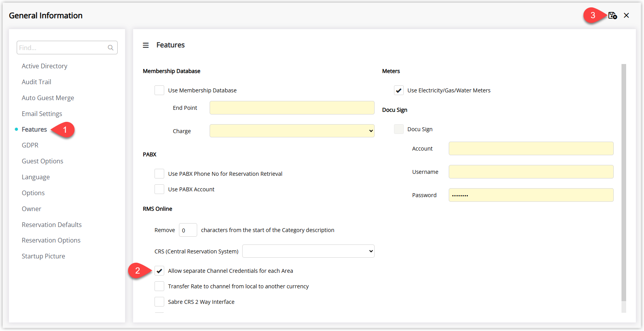This screenshot has width=644, height=331.
Task: Click the search magnifier icon
Action: [x=111, y=48]
